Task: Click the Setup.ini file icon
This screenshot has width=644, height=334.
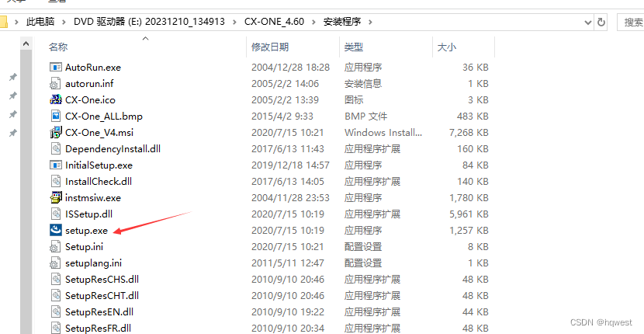Action: pyautogui.click(x=55, y=246)
